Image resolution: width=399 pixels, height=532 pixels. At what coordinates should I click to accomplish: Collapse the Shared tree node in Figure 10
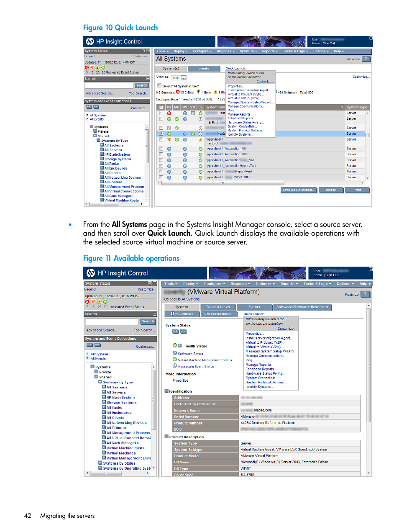point(95,136)
